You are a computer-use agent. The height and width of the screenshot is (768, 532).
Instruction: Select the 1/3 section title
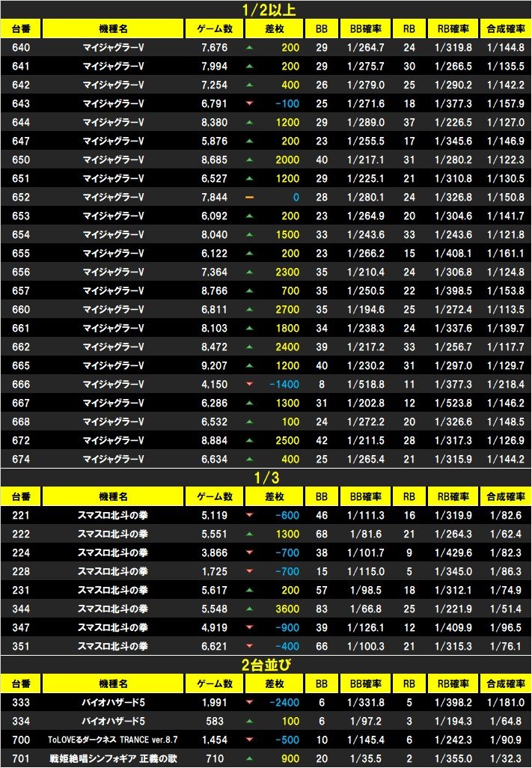(267, 478)
